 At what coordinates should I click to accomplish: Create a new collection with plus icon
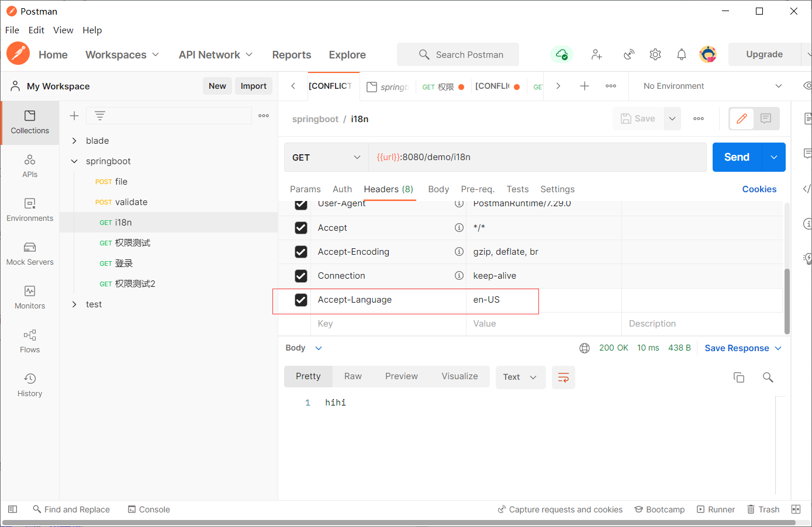[x=74, y=116]
